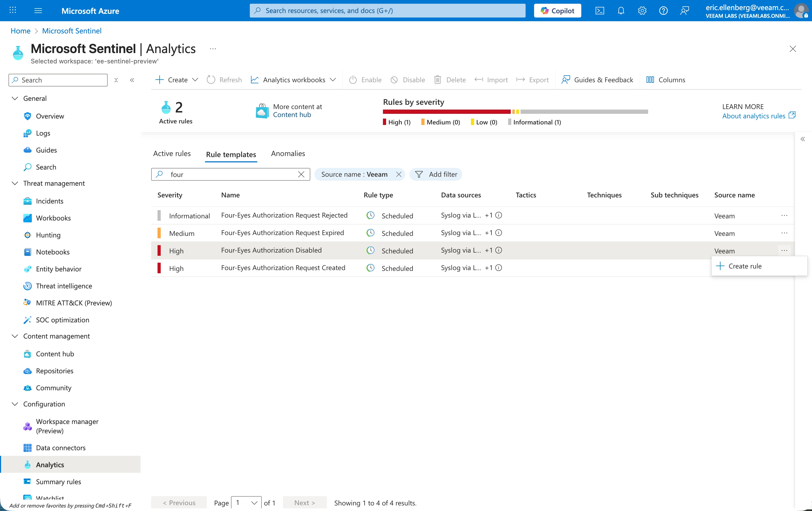Open the notifications bell
812x511 pixels.
coord(621,10)
